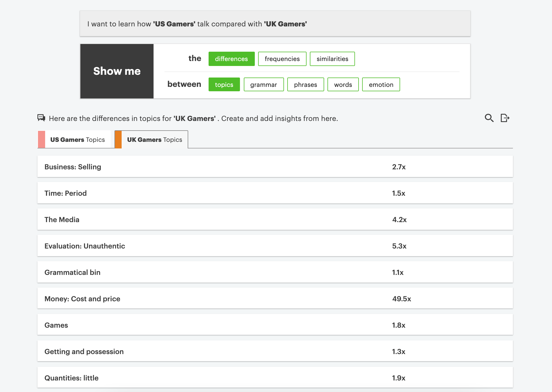The width and height of the screenshot is (552, 392).
Task: Open The Media topic row
Action: pyautogui.click(x=275, y=219)
